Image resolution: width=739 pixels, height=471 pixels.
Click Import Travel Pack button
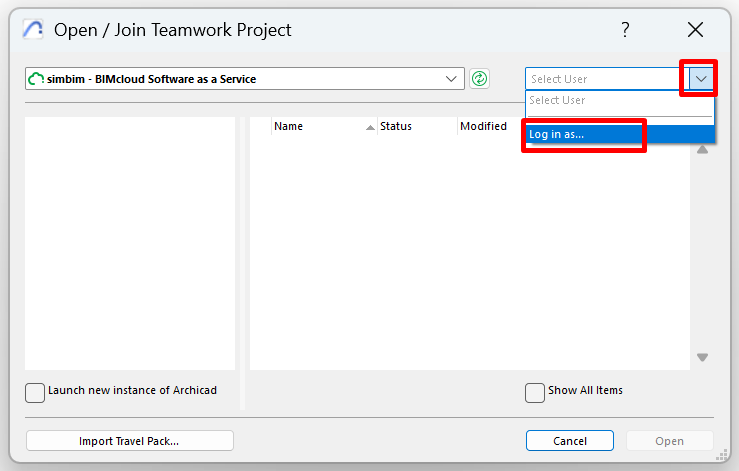130,441
